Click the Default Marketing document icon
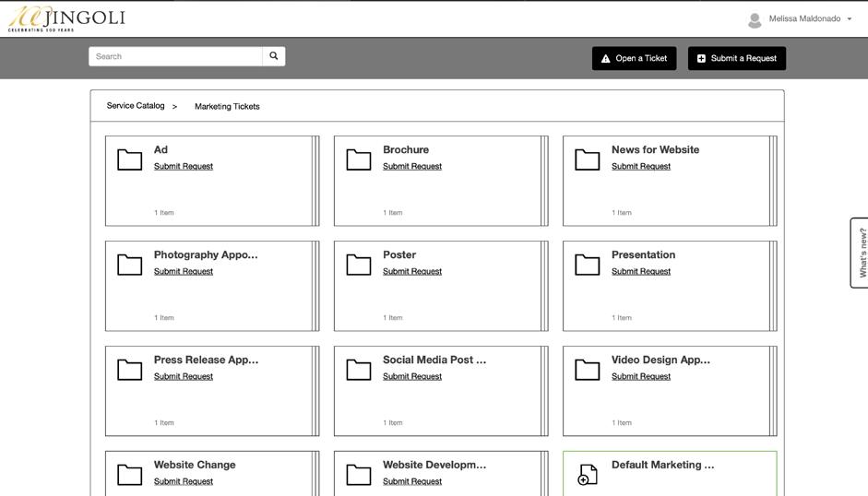This screenshot has height=496, width=868. 588,475
